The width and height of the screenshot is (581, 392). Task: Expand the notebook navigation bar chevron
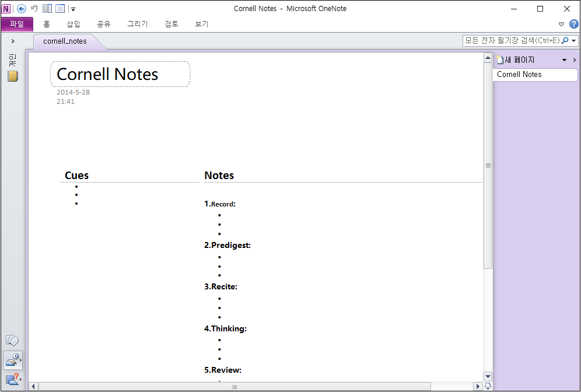[x=13, y=41]
